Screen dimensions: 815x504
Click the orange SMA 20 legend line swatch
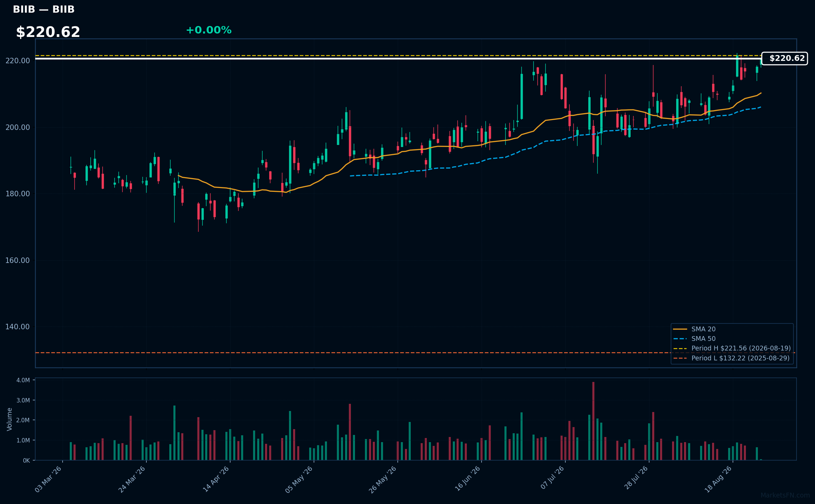[680, 329]
